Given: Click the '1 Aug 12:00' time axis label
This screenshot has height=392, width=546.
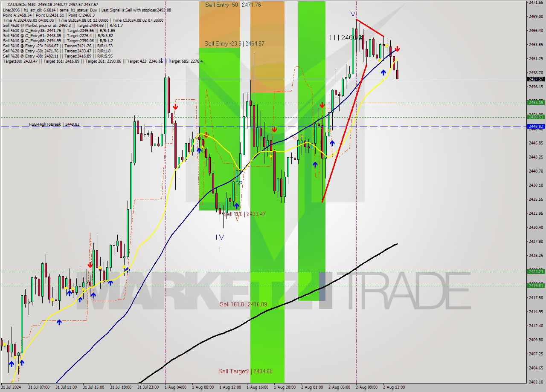Looking at the screenshot, I should click(230, 387).
